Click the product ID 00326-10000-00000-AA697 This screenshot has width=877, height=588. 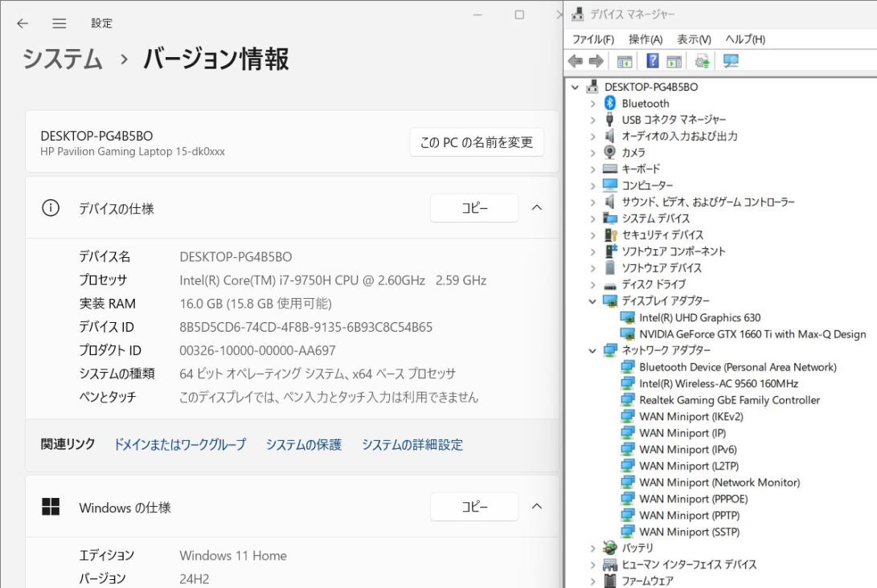pos(257,350)
